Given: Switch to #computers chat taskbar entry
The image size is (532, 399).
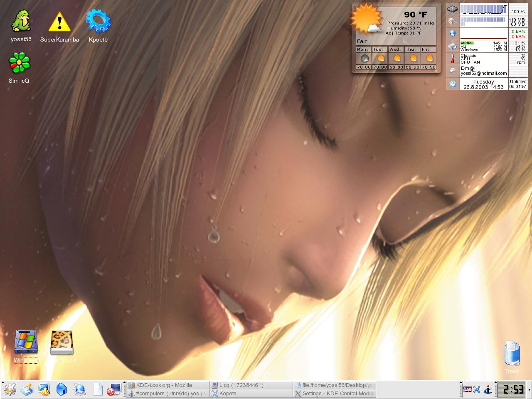Looking at the screenshot, I should [x=168, y=394].
